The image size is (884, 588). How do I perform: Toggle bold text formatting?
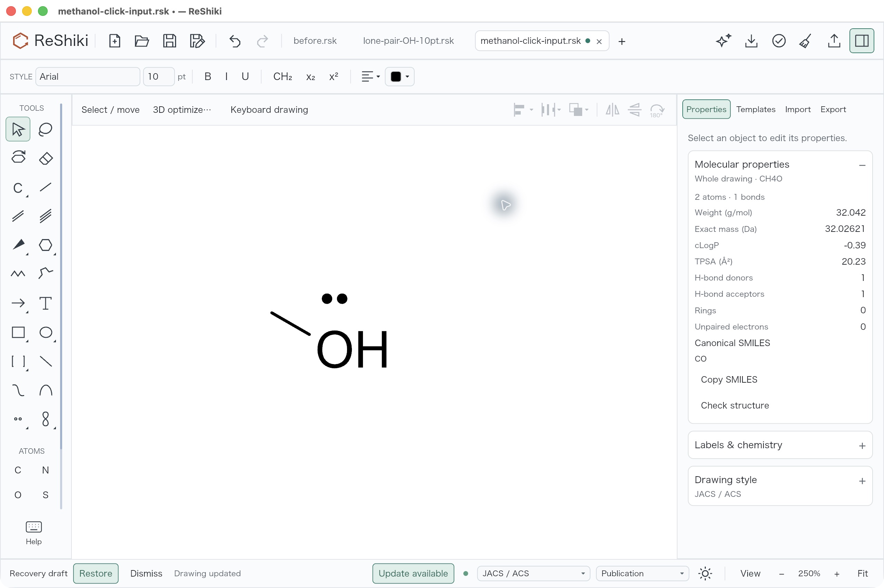coord(208,77)
